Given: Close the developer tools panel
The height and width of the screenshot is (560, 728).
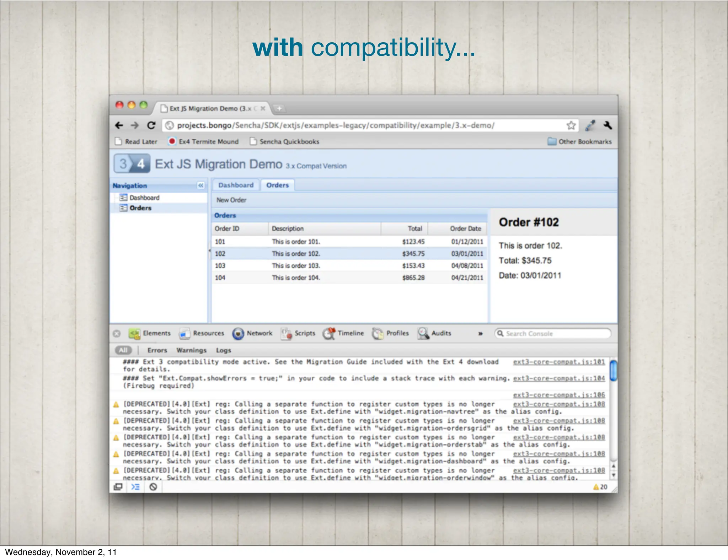Looking at the screenshot, I should [117, 334].
